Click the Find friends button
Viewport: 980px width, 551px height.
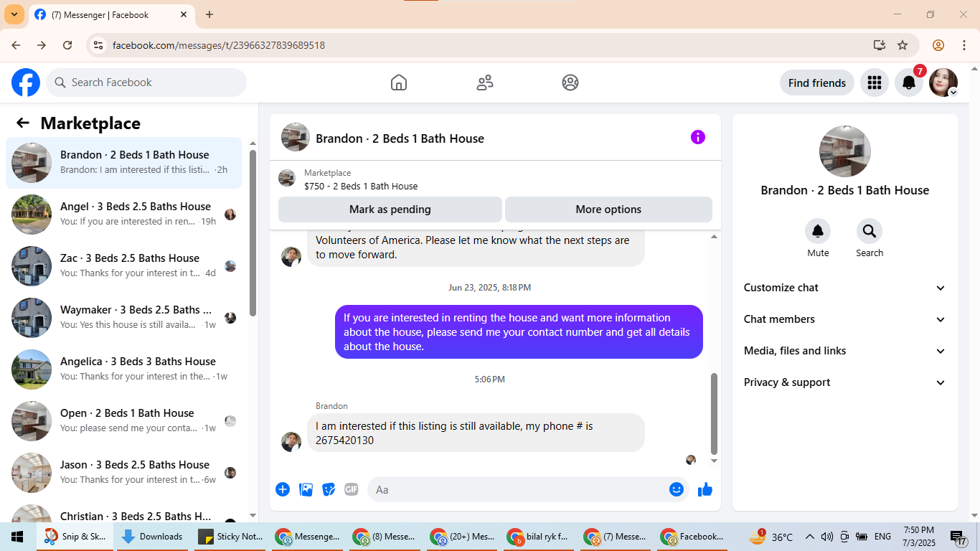817,83
